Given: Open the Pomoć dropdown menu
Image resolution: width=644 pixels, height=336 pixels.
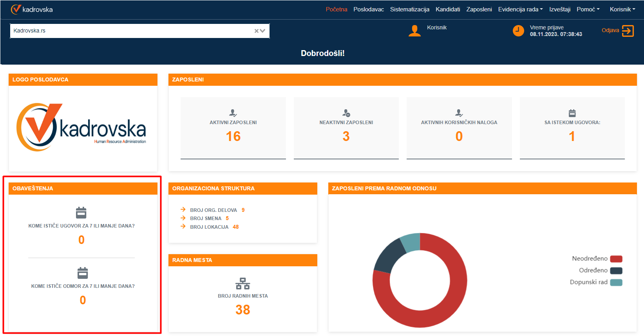Looking at the screenshot, I should 588,9.
